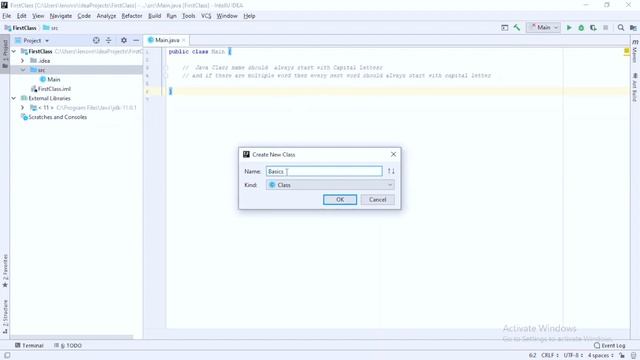Open Main run configuration dropdown
The height and width of the screenshot is (360, 640).
[544, 27]
